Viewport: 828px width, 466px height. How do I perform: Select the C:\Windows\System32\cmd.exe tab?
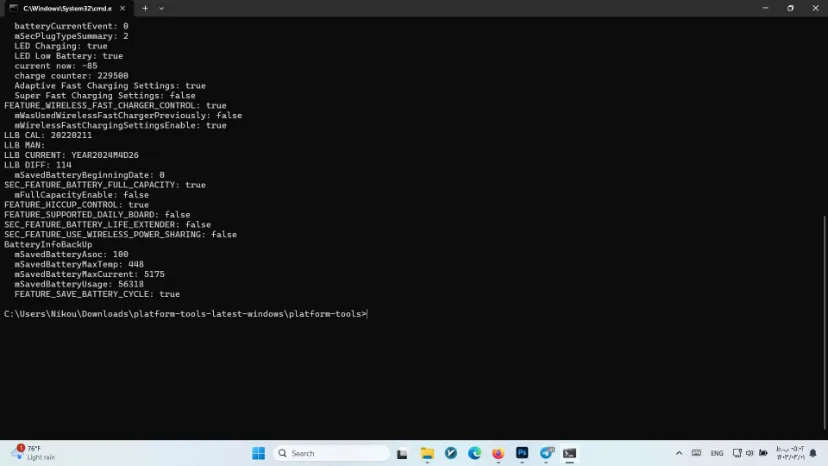65,8
